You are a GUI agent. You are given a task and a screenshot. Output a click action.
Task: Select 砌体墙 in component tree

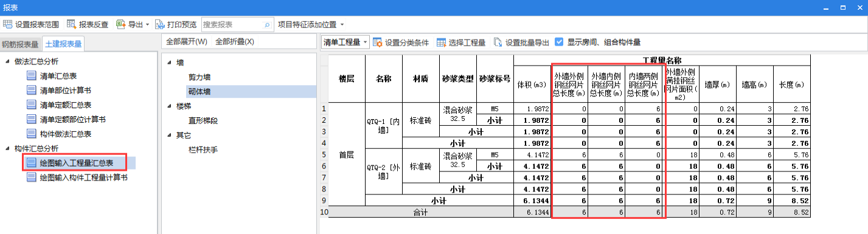(200, 92)
